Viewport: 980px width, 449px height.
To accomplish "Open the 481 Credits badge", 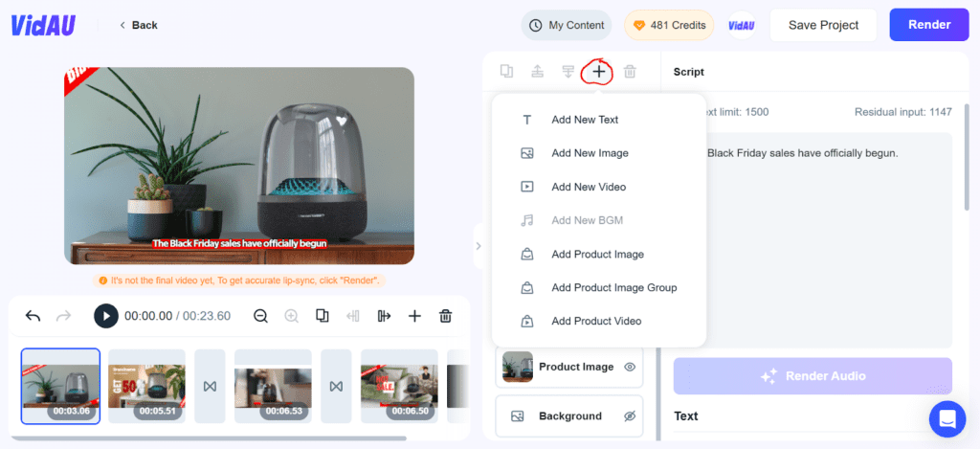I will [x=669, y=26].
